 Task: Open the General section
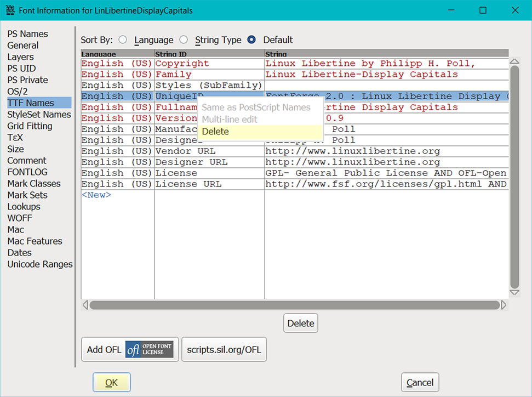point(23,46)
